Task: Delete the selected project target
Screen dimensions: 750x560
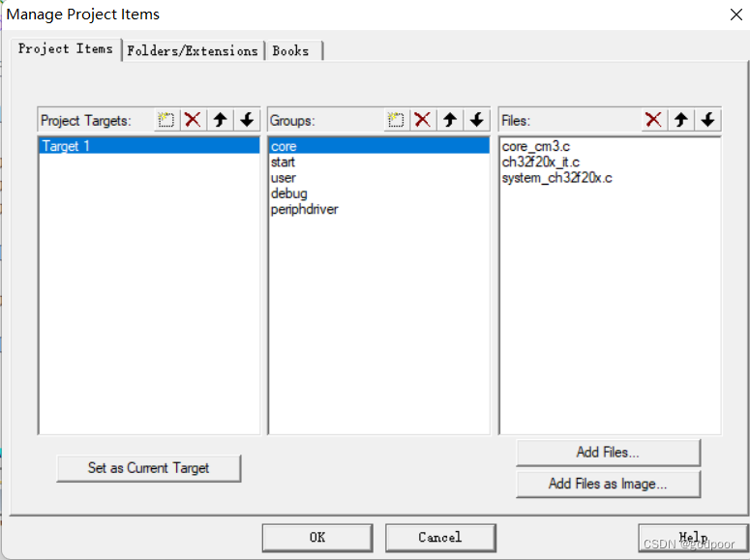Action: [193, 120]
